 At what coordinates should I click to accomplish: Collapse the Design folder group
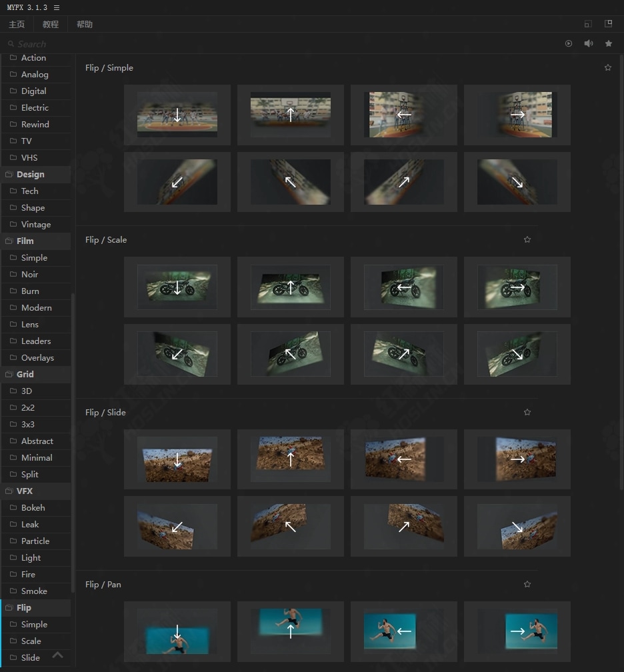point(30,174)
